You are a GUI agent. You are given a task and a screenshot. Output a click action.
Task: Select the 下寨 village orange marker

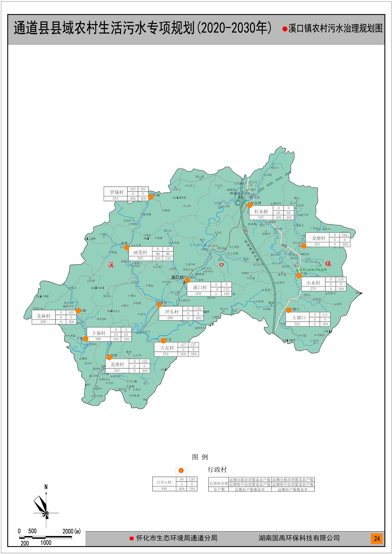pyautogui.click(x=86, y=339)
